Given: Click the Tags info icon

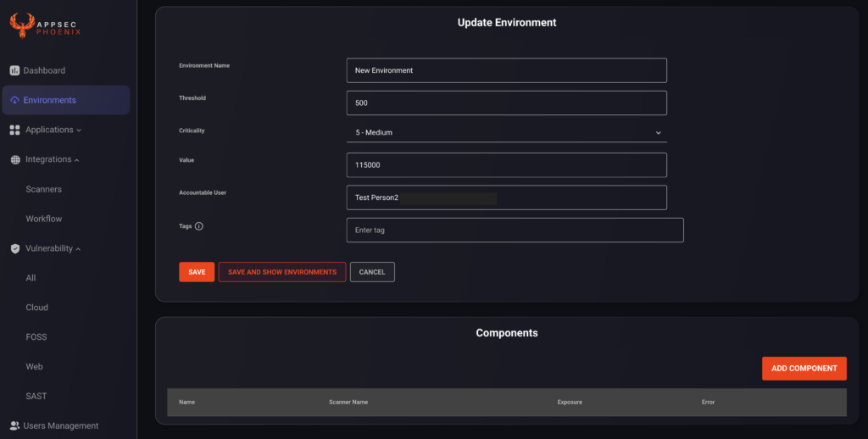Looking at the screenshot, I should [198, 226].
